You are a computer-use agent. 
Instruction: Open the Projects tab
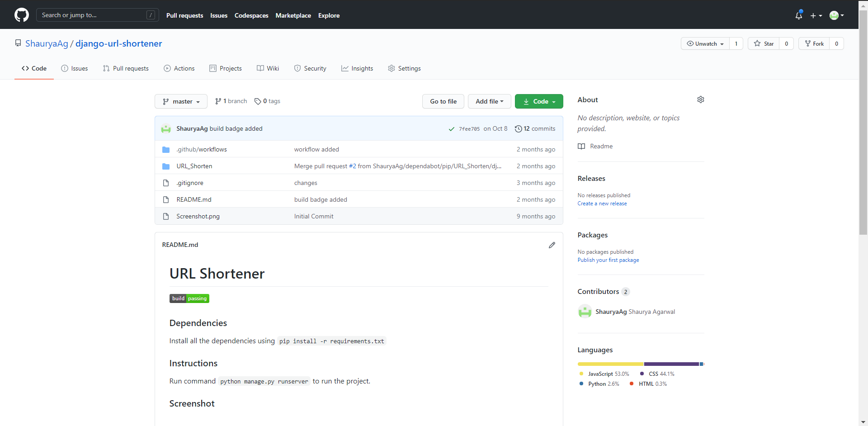tap(226, 68)
